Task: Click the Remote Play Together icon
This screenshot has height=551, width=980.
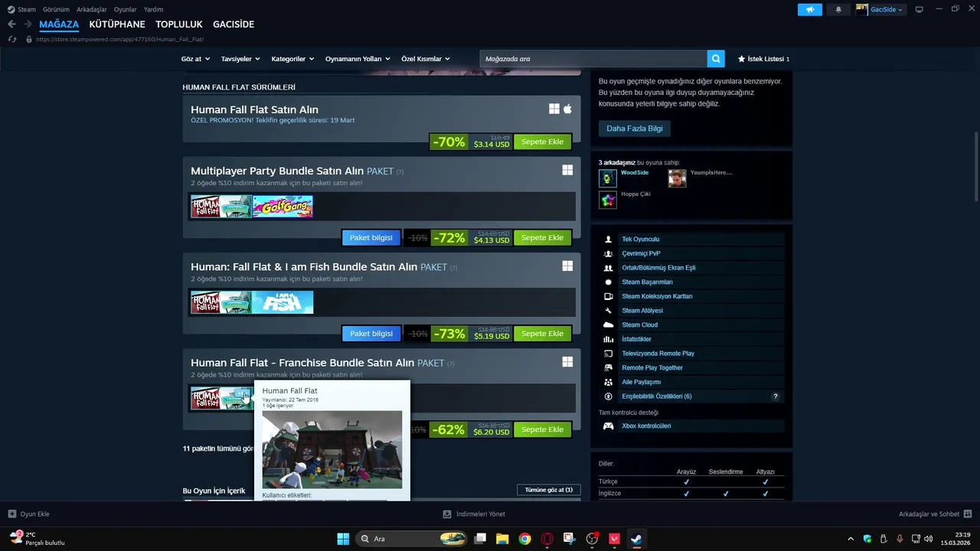Action: pyautogui.click(x=608, y=368)
